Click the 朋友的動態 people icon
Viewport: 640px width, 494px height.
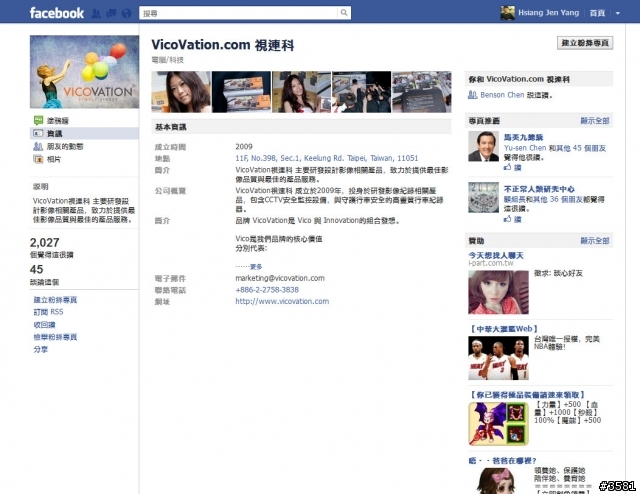38,146
